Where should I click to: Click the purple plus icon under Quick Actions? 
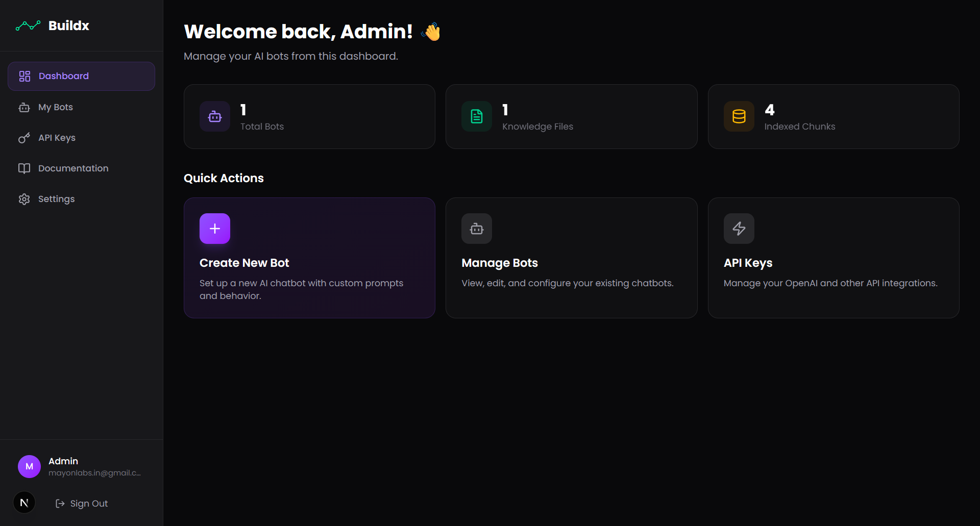coord(214,228)
